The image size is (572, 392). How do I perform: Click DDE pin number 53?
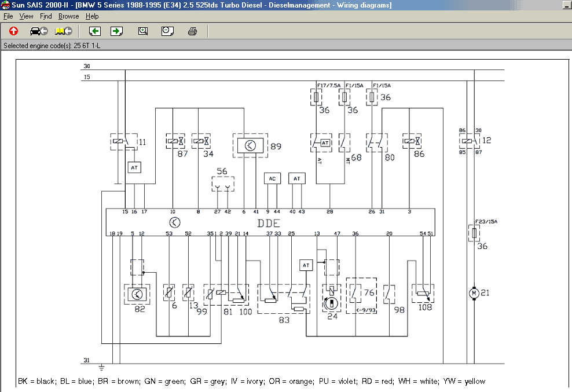point(169,233)
